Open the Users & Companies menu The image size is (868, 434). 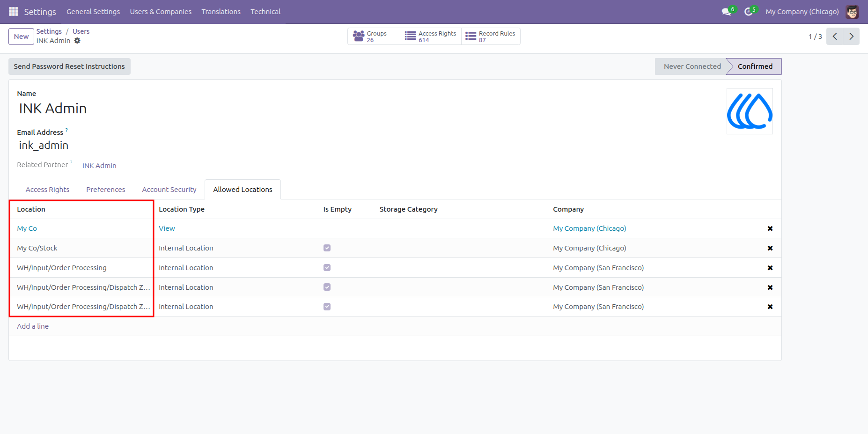161,12
